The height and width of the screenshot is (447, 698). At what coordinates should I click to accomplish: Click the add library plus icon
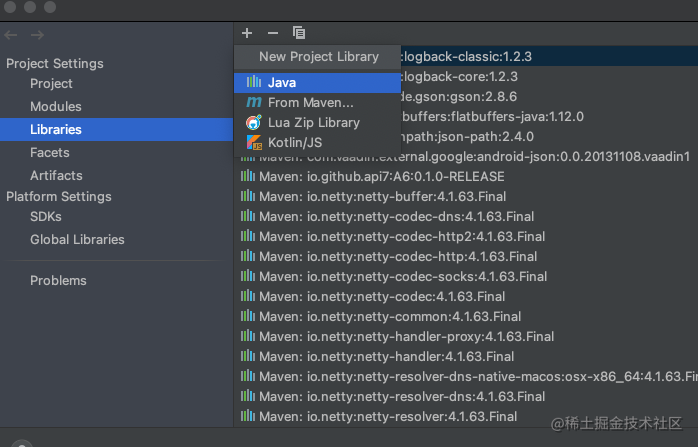pos(247,33)
